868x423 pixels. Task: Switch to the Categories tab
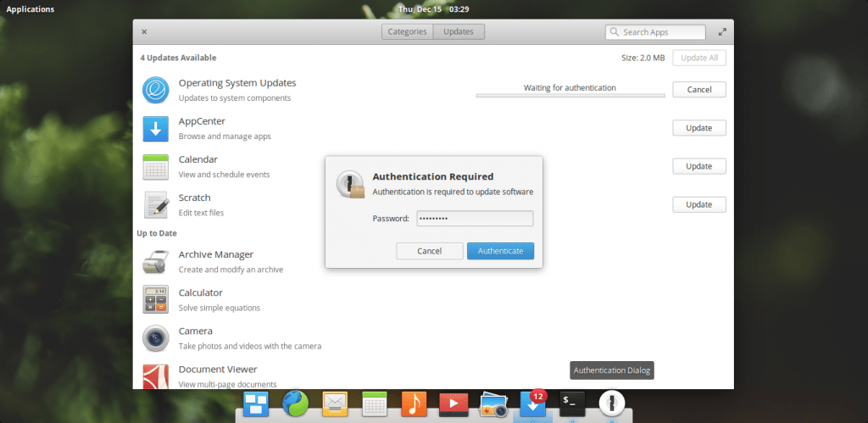click(x=408, y=32)
